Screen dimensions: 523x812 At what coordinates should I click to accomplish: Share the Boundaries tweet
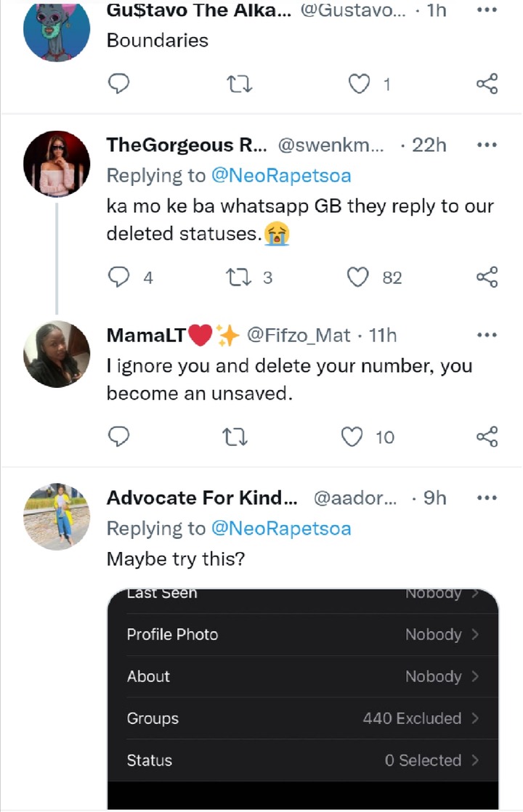(x=487, y=84)
